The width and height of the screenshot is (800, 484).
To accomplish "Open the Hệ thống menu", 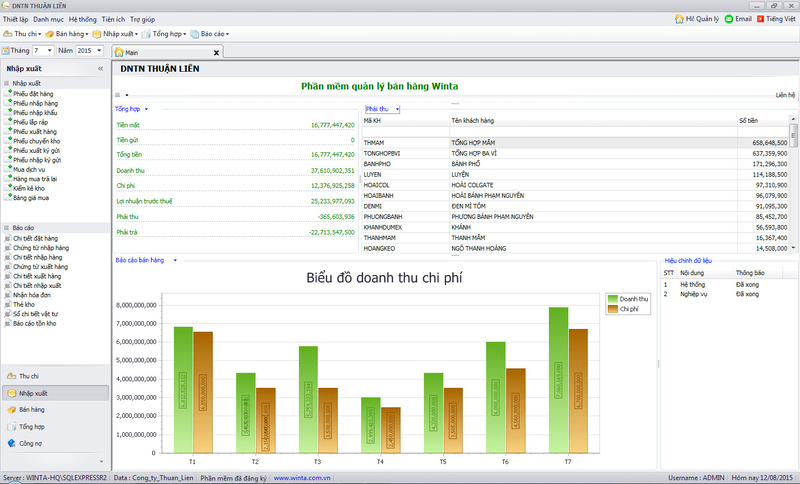I will click(83, 19).
